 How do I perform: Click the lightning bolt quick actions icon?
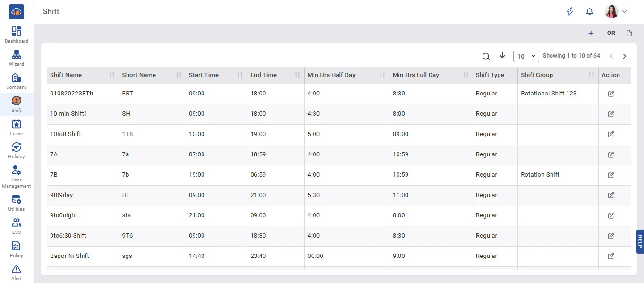570,12
